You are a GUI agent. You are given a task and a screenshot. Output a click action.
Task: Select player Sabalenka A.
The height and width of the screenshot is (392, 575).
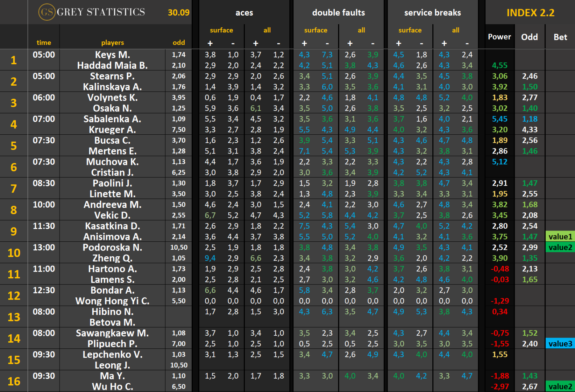(x=113, y=119)
